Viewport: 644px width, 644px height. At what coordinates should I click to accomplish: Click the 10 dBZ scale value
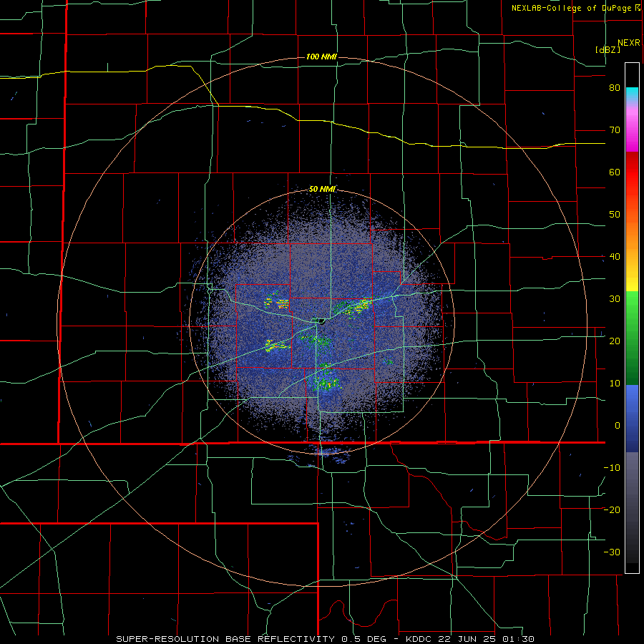tap(615, 384)
